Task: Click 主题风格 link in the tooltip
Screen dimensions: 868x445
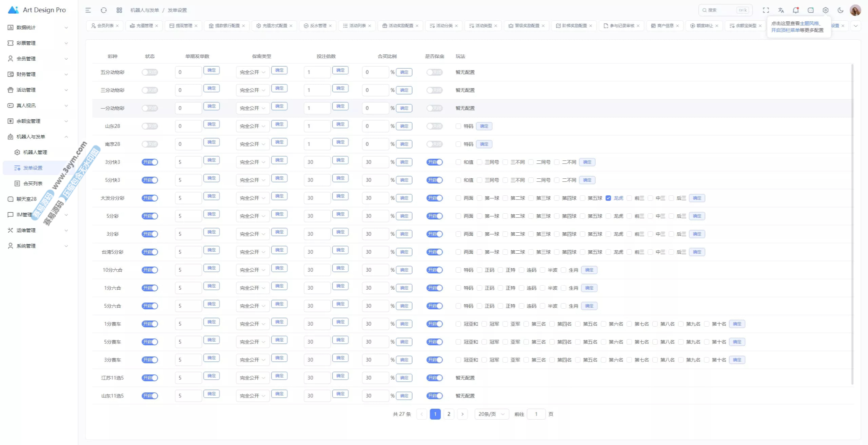Action: 809,23
